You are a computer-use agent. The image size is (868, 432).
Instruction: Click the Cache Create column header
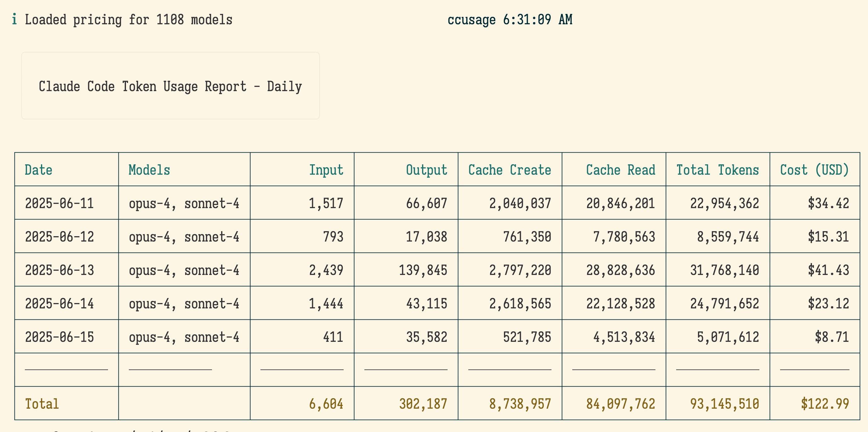(510, 170)
